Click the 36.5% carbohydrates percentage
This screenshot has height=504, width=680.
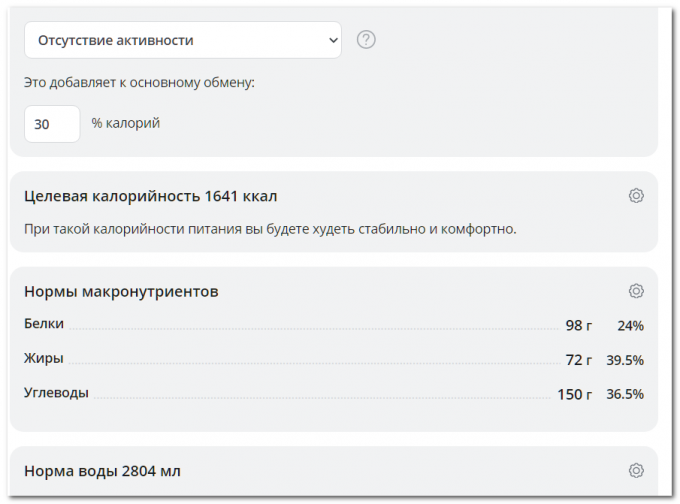pyautogui.click(x=625, y=395)
